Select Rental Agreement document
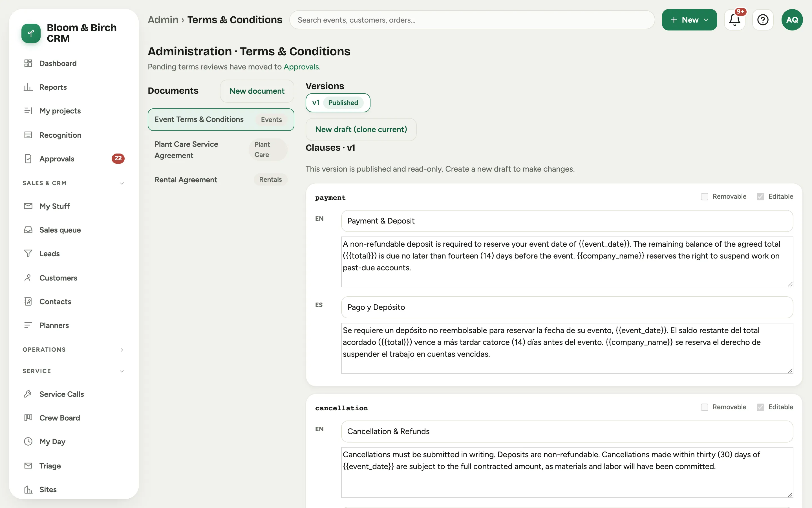812x508 pixels. [221, 179]
